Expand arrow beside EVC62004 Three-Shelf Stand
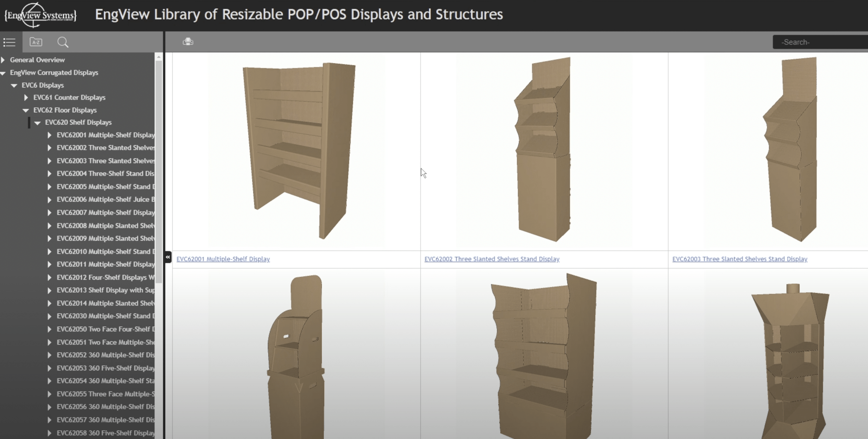The width and height of the screenshot is (868, 439). click(49, 174)
